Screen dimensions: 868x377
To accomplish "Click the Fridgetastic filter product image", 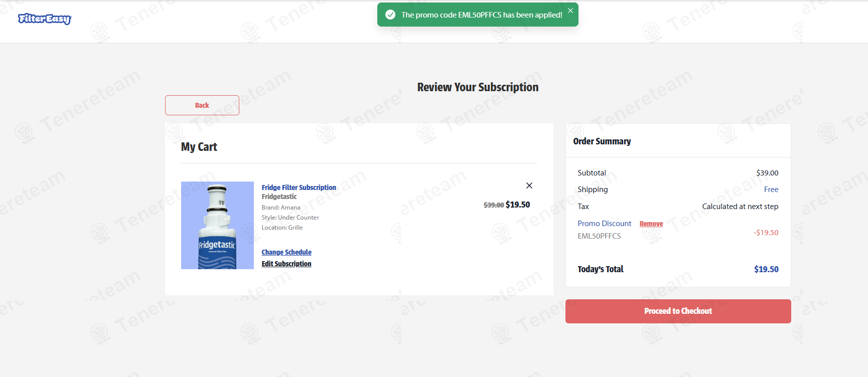I will pyautogui.click(x=217, y=225).
